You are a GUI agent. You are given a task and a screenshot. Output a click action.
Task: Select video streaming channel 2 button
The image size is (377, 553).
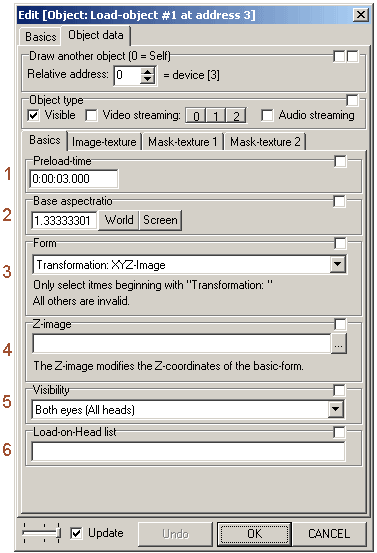point(236,116)
